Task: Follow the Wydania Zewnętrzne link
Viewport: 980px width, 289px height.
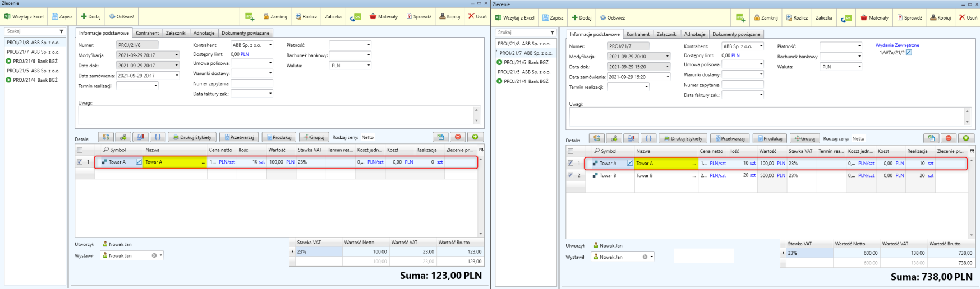Action: (897, 45)
